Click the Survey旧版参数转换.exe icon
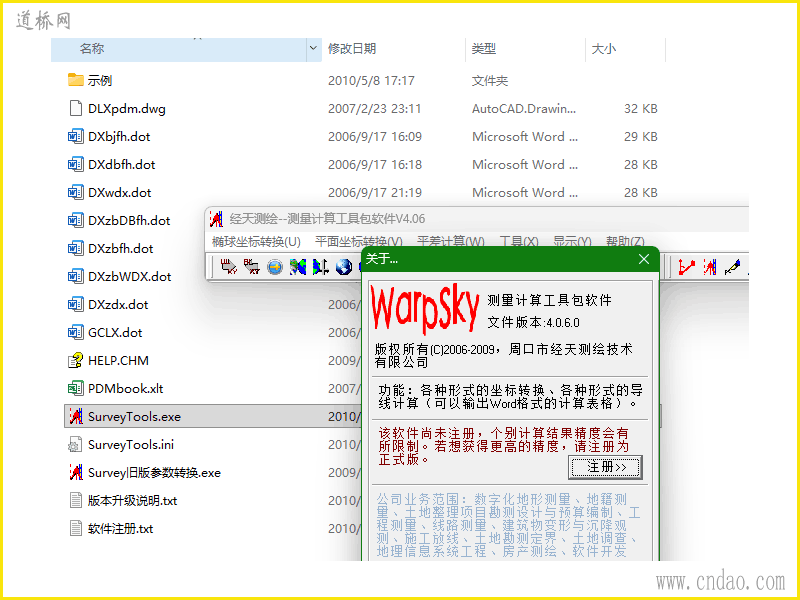This screenshot has width=800, height=600. (x=76, y=472)
